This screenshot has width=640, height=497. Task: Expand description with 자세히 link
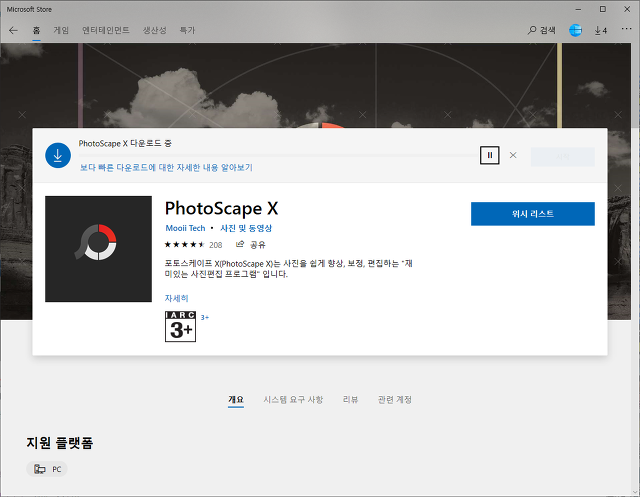point(176,298)
